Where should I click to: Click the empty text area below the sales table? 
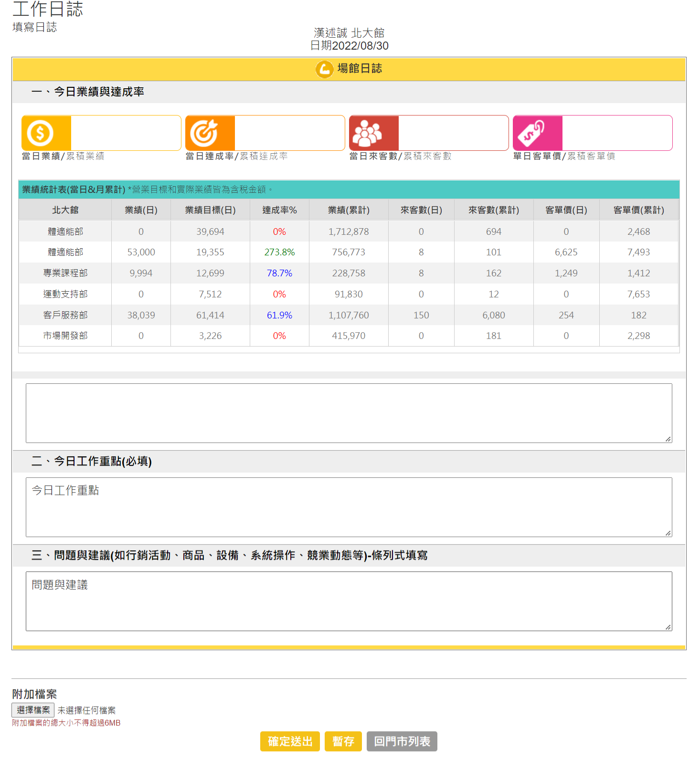349,413
